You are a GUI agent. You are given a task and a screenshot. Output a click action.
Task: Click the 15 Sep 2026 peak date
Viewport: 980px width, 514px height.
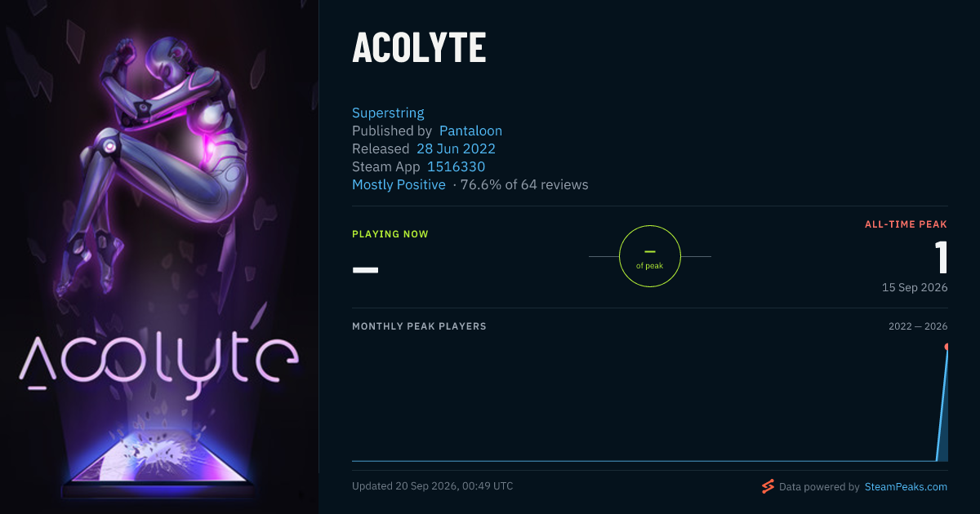(915, 287)
